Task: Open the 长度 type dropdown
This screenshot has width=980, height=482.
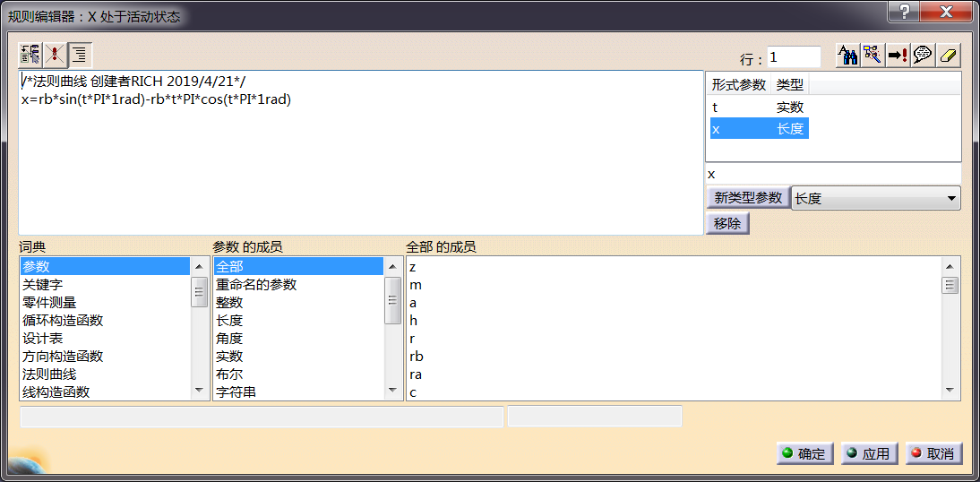Action: click(x=876, y=199)
